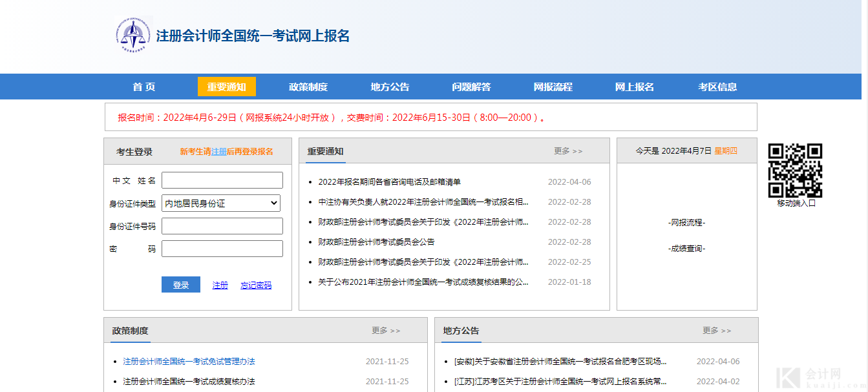Open the 政策制度 navigation menu item
Image resolution: width=868 pixels, height=392 pixels.
pos(308,87)
